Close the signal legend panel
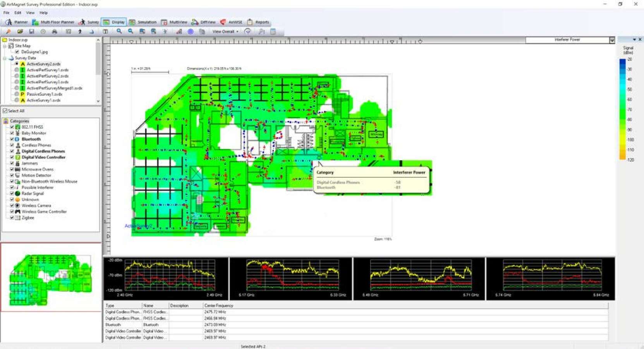 tap(640, 40)
